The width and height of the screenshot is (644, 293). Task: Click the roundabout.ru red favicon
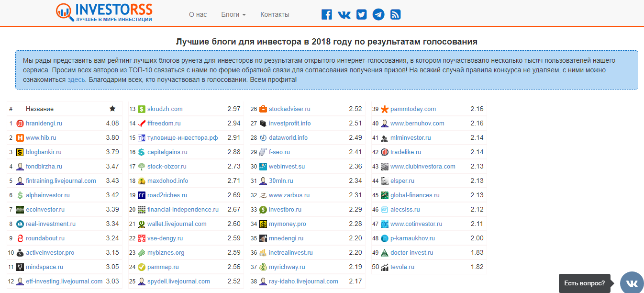tap(20, 238)
